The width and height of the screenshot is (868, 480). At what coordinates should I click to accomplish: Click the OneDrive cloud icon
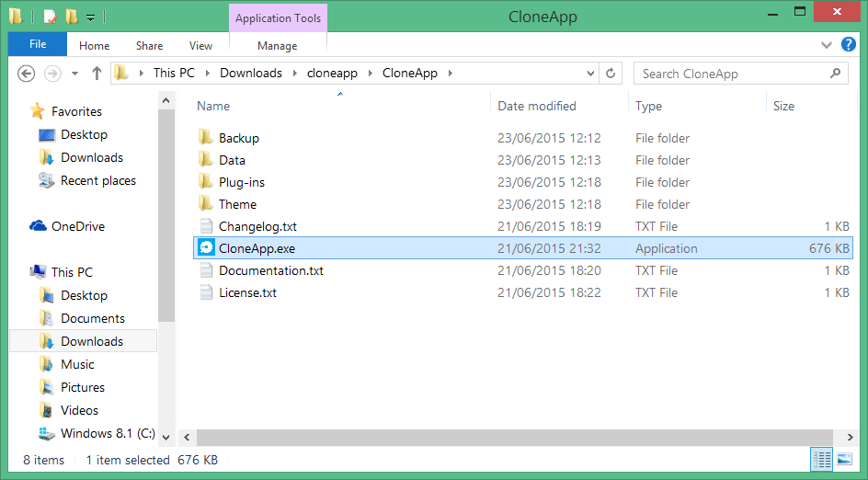[38, 226]
